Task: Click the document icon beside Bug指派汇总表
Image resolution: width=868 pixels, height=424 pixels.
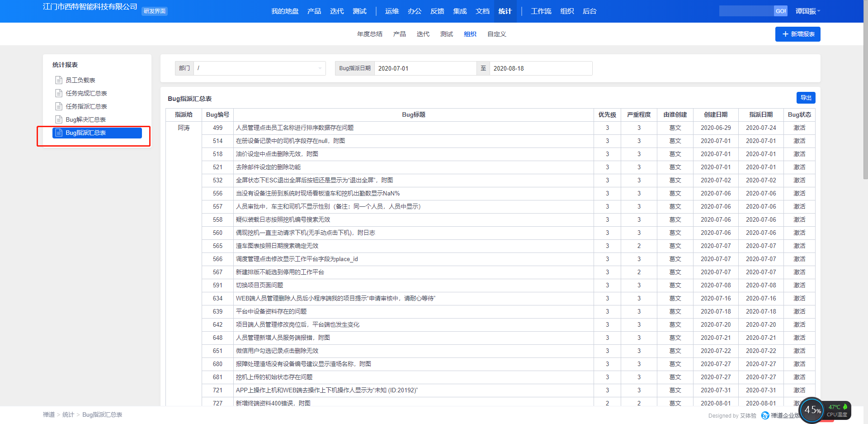Action: 58,133
